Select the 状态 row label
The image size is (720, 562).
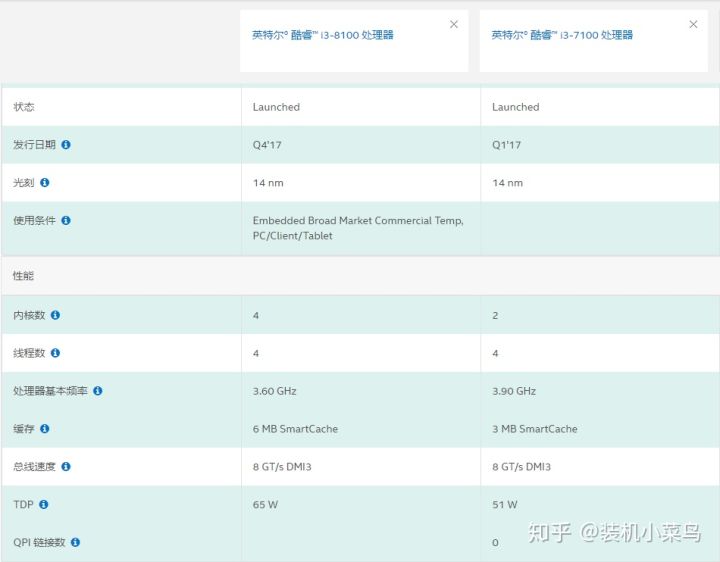[x=24, y=107]
